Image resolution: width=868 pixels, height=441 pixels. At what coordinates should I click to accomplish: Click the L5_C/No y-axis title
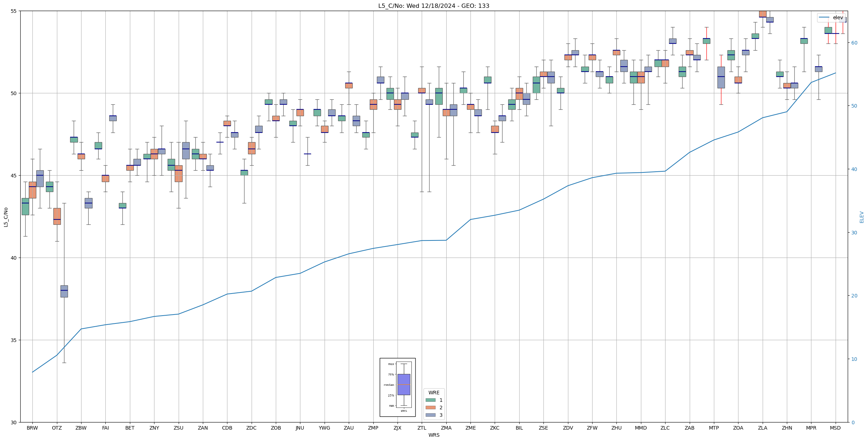point(6,217)
